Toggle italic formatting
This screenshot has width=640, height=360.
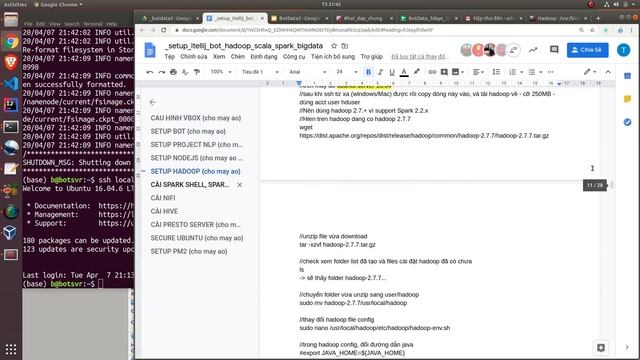click(380, 72)
